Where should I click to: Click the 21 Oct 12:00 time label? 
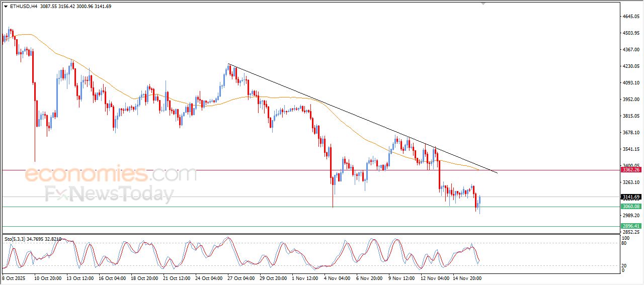click(176, 277)
